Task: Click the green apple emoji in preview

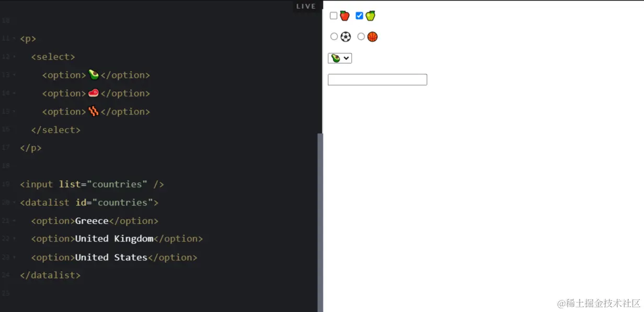Action: (370, 16)
